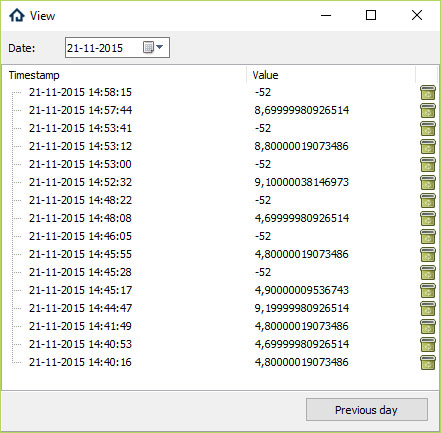Select the 21-11-2015 14:46:05 timestamp entry
This screenshot has height=433, width=441.
coord(80,236)
